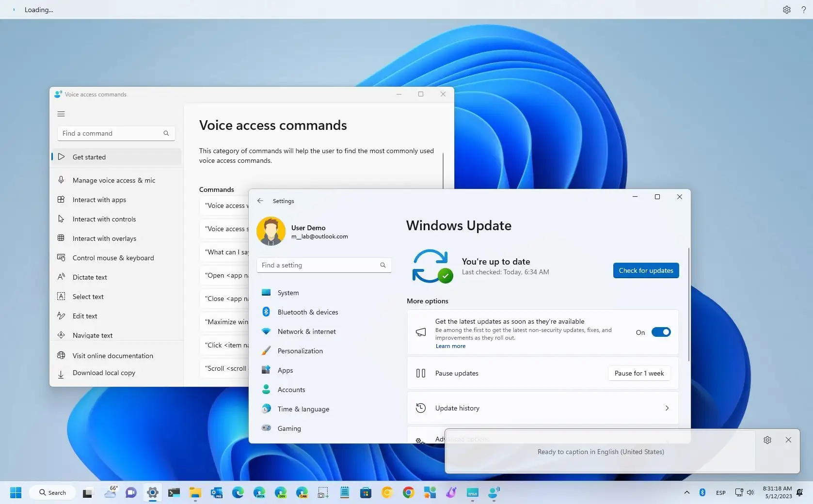Open File Explorer from taskbar
This screenshot has height=504, width=813.
click(x=195, y=493)
